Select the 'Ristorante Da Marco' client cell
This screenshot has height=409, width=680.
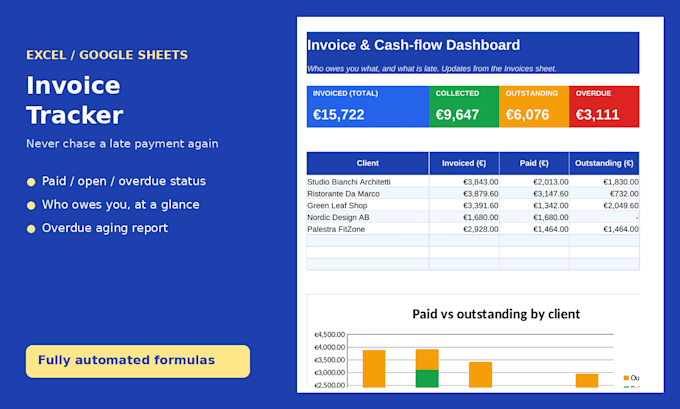click(x=368, y=193)
